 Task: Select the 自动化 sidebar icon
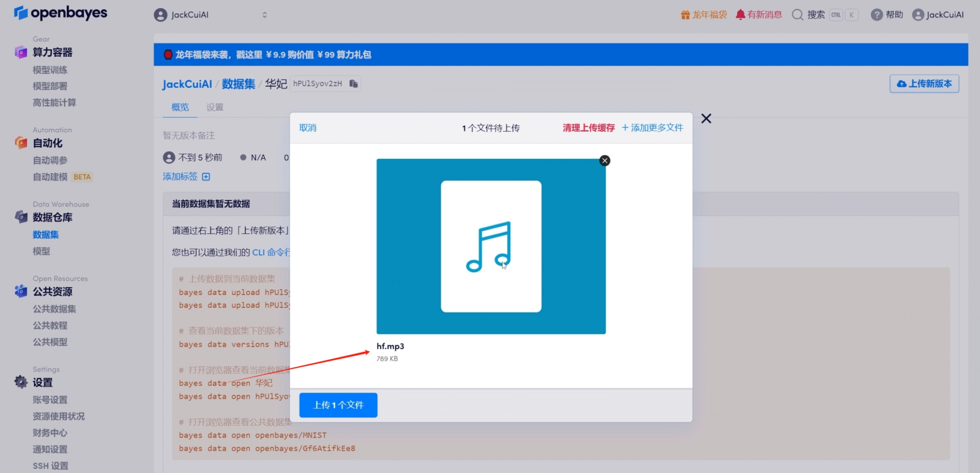21,143
